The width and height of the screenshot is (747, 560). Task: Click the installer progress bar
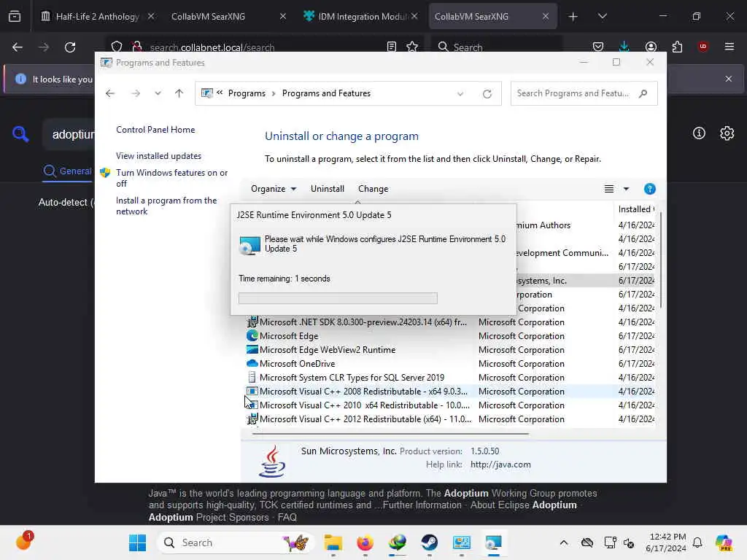(x=338, y=298)
